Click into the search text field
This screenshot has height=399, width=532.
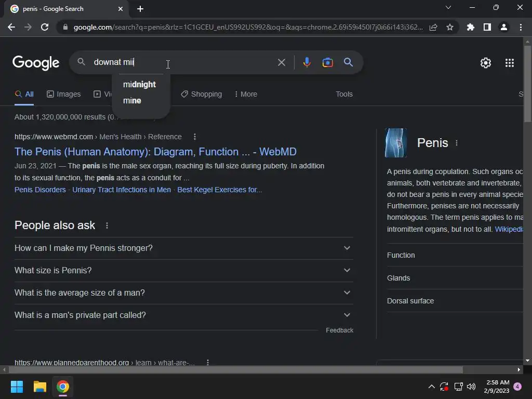(183, 62)
